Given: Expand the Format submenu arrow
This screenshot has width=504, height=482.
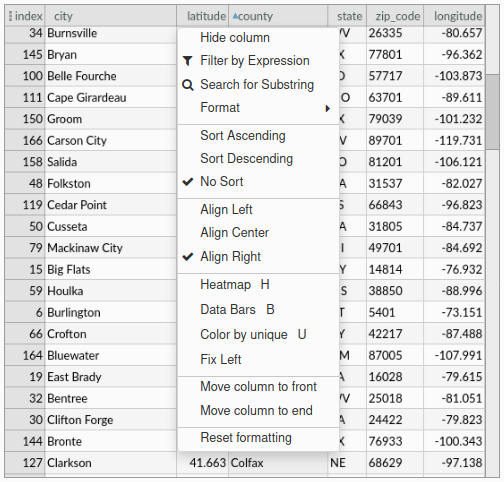Looking at the screenshot, I should tap(328, 109).
